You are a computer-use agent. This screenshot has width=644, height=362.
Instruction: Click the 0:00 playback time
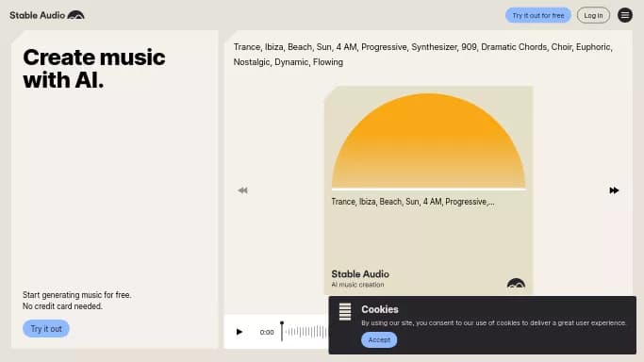coord(267,332)
